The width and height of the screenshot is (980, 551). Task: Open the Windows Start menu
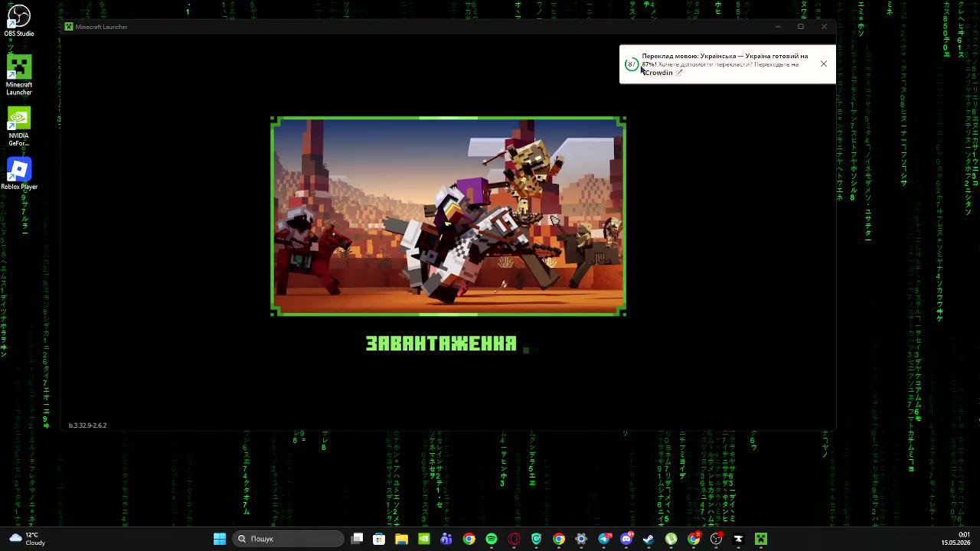click(220, 539)
